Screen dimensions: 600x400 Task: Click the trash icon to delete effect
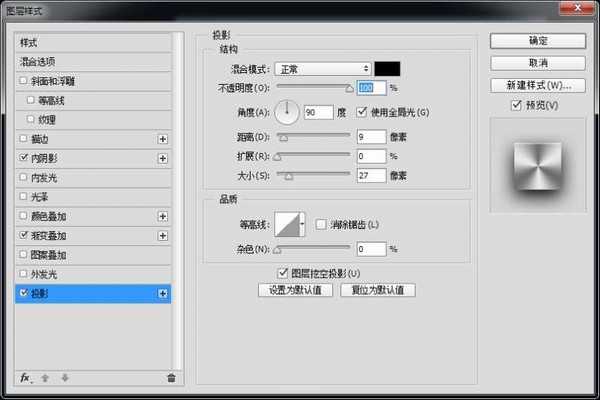click(171, 378)
